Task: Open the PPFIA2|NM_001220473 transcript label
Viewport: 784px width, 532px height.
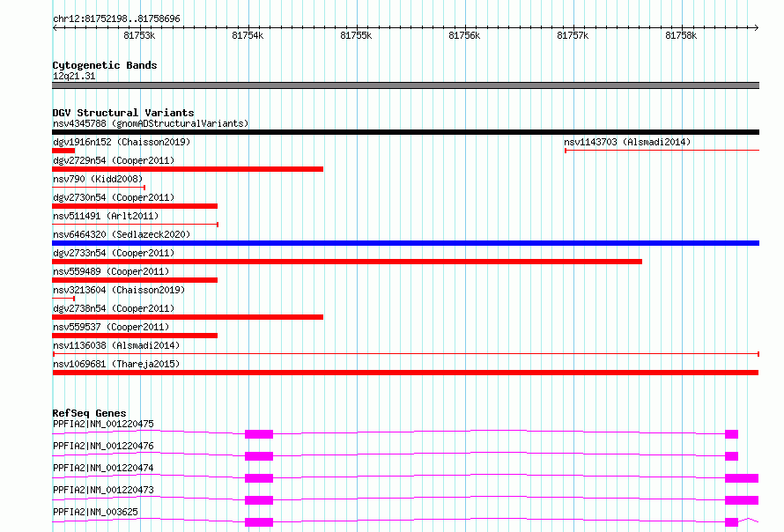Action: (x=103, y=490)
